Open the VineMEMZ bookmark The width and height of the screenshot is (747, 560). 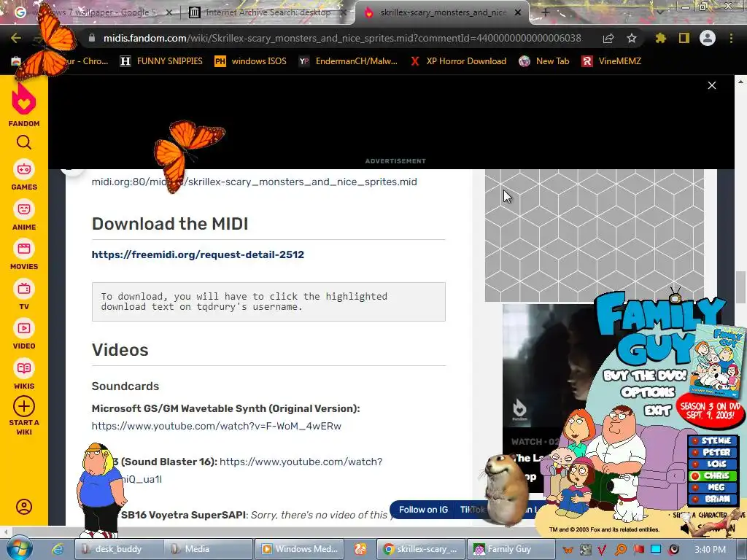612,61
